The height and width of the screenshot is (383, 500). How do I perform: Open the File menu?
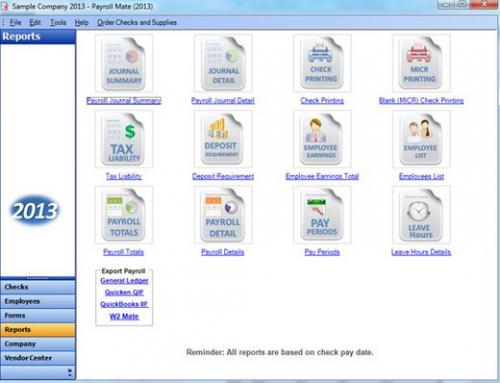click(15, 22)
